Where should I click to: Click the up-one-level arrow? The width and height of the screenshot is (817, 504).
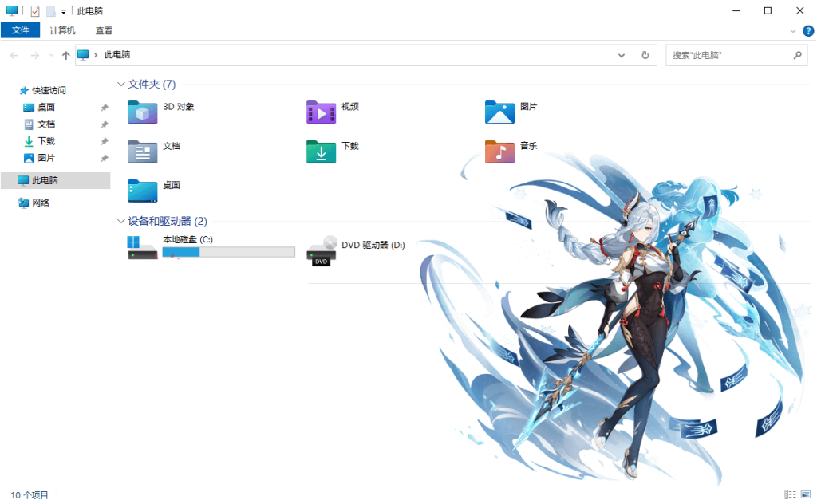(x=65, y=55)
